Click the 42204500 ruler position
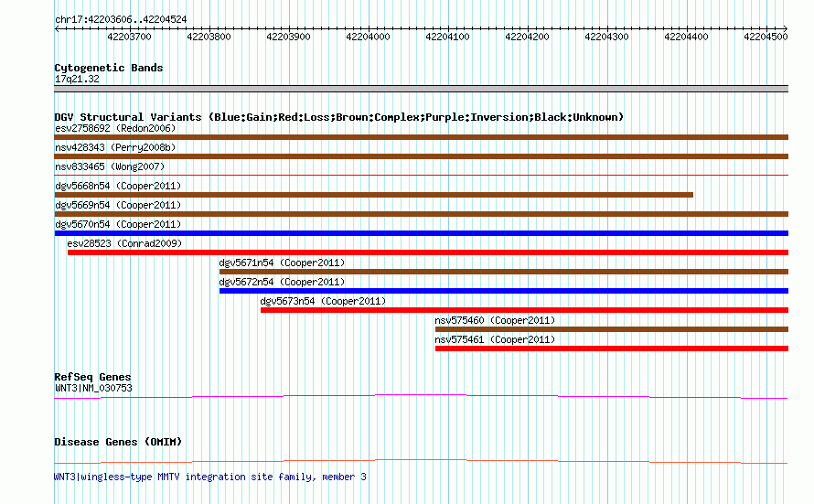The image size is (814, 504). point(766,37)
